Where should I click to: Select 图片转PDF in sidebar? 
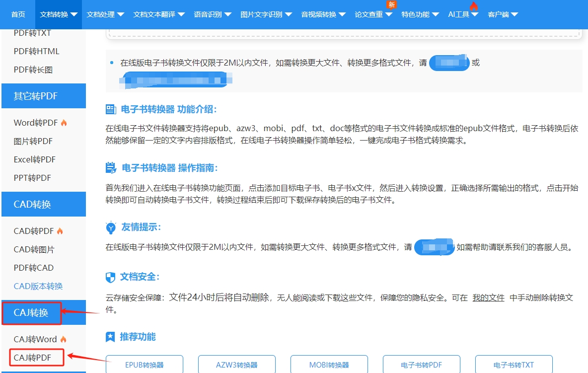click(33, 141)
